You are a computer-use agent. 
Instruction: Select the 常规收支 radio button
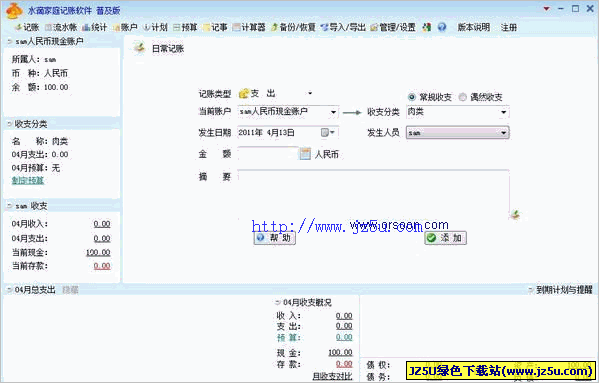411,97
